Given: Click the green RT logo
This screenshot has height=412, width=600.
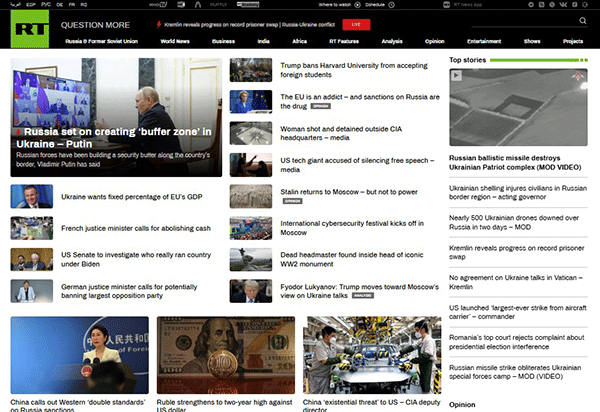Looking at the screenshot, I should point(30,29).
